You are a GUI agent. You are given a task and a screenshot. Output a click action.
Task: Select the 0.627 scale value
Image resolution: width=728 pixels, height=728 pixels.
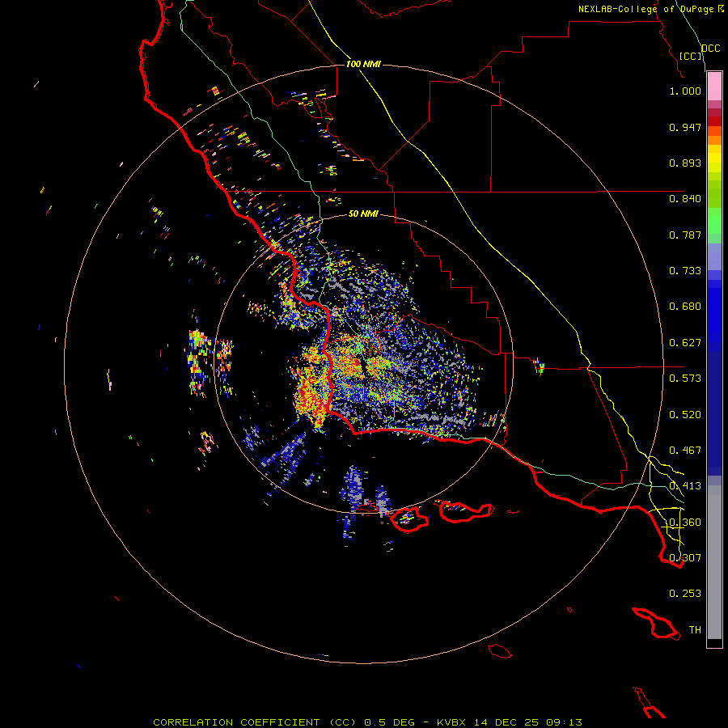pyautogui.click(x=685, y=343)
